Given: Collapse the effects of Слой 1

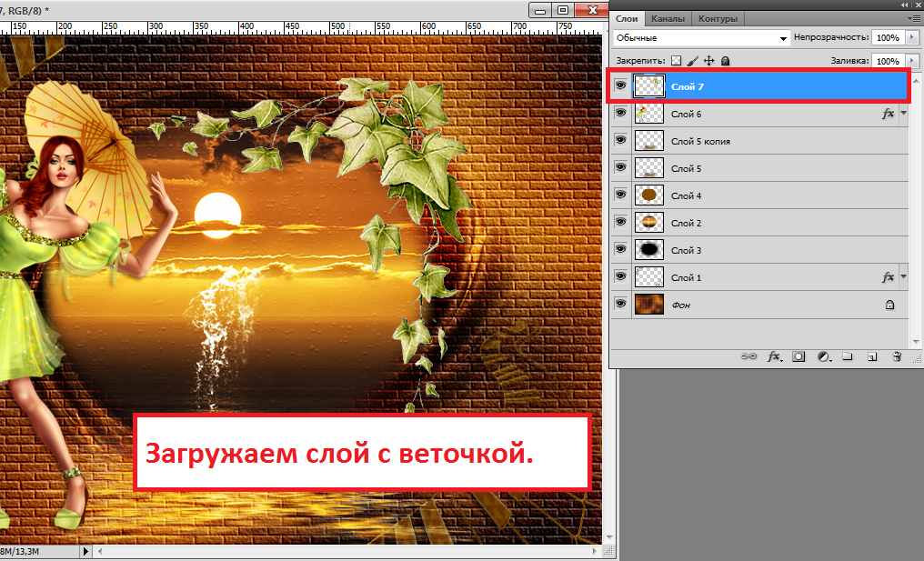Looking at the screenshot, I should pyautogui.click(x=903, y=277).
